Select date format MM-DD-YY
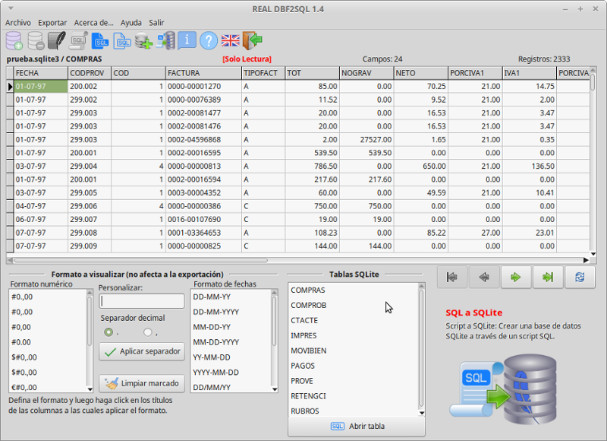Viewport: 607px width, 441px height. pos(212,327)
